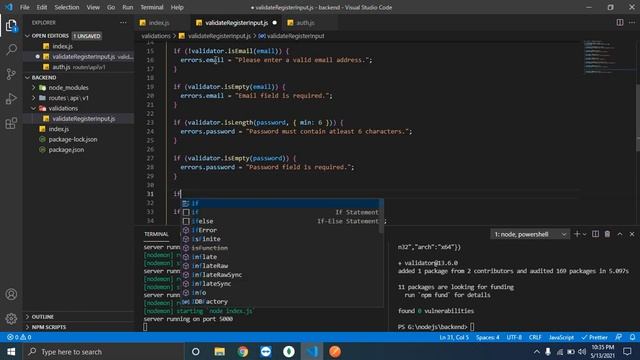The width and height of the screenshot is (640, 360).
Task: Maximize the terminal panel with caret
Action: tap(620, 234)
